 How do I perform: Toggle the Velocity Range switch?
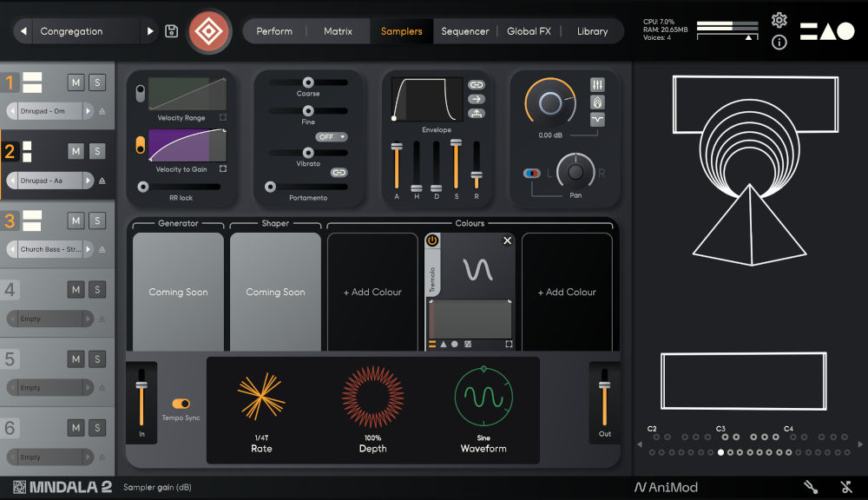coord(141,94)
